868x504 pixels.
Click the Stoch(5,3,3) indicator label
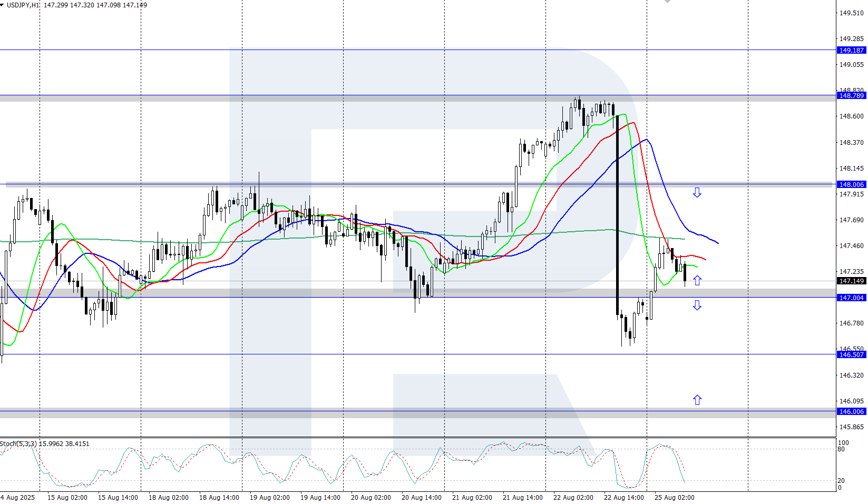pos(18,444)
